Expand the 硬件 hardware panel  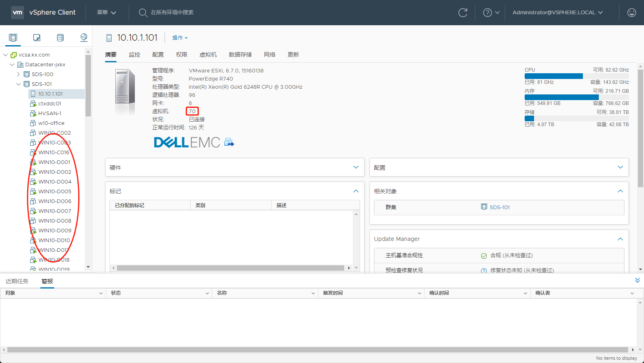356,167
